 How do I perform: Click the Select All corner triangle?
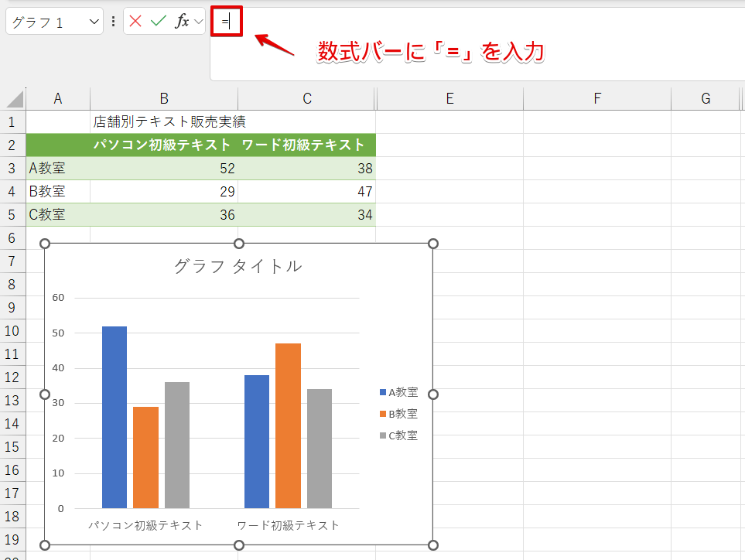pyautogui.click(x=15, y=99)
